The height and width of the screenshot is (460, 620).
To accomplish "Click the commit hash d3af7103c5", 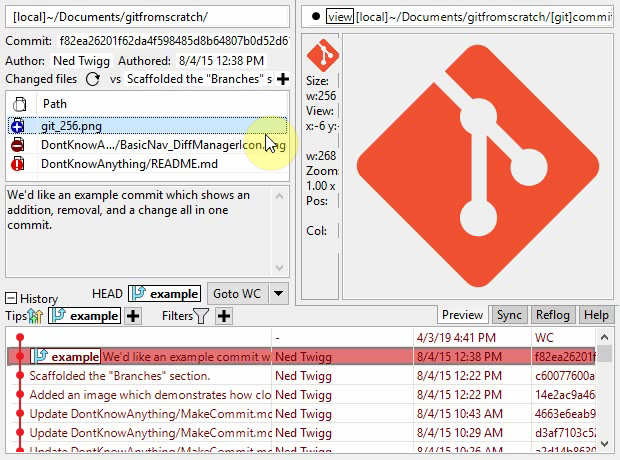I will pos(564,432).
